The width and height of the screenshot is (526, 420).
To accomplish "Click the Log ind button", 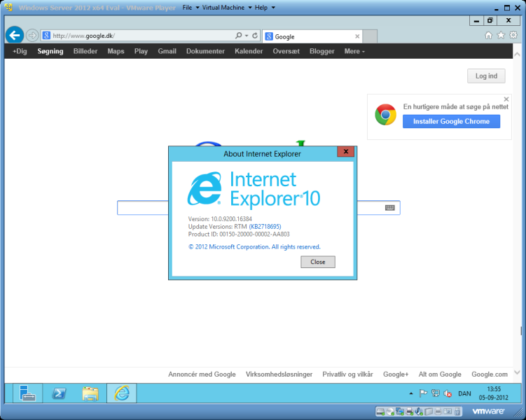I will click(x=486, y=76).
